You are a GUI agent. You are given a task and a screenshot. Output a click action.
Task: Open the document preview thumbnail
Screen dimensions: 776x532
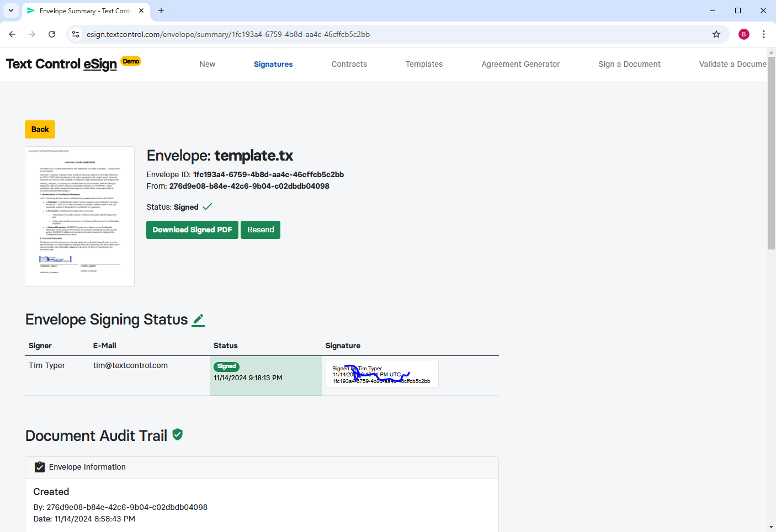click(x=79, y=216)
